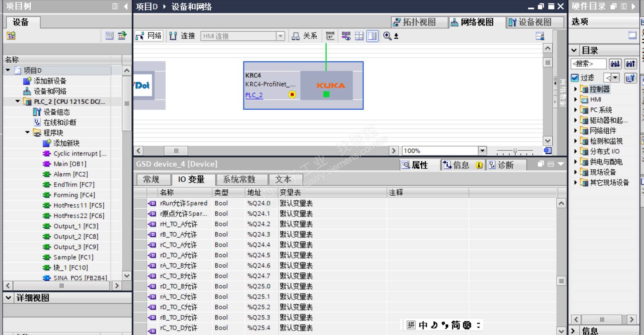This screenshot has height=335, width=644.
Task: Click the float-window icon in 硬件目录 header
Action: 613,6
